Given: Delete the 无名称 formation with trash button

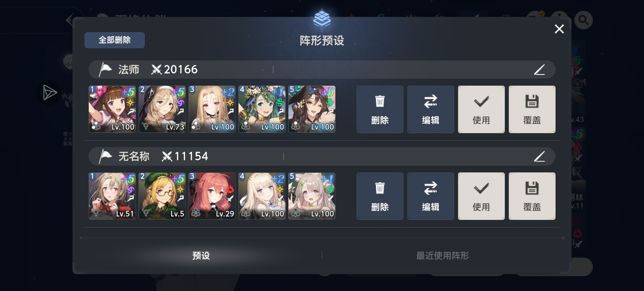Looking at the screenshot, I should pos(380,196).
